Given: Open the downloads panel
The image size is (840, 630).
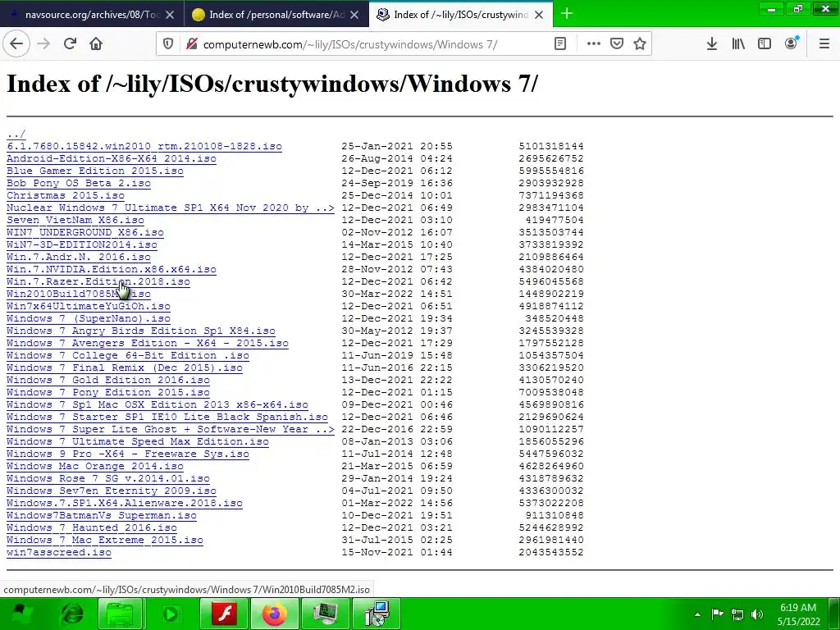Looking at the screenshot, I should [711, 44].
